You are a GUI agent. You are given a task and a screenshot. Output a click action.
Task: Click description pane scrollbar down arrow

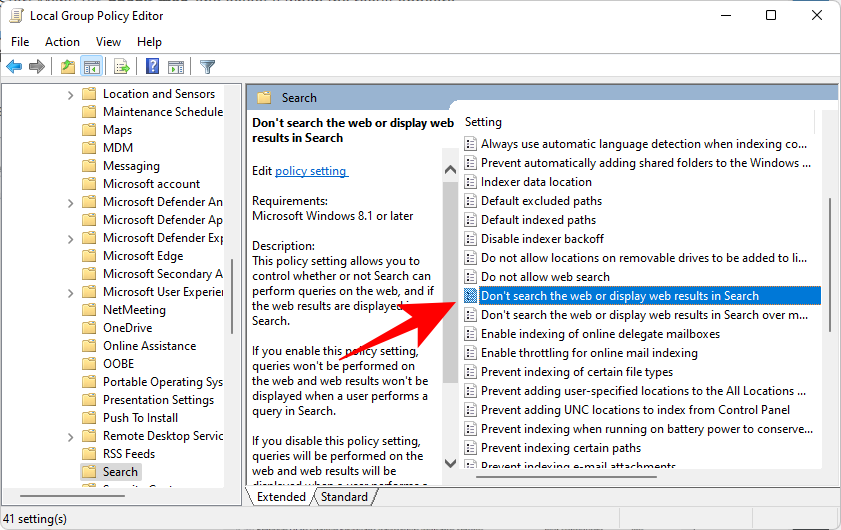[x=450, y=463]
